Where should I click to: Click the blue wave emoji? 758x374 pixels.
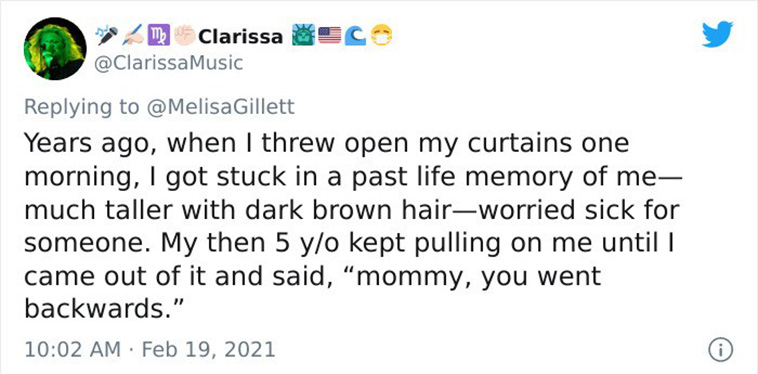click(355, 36)
